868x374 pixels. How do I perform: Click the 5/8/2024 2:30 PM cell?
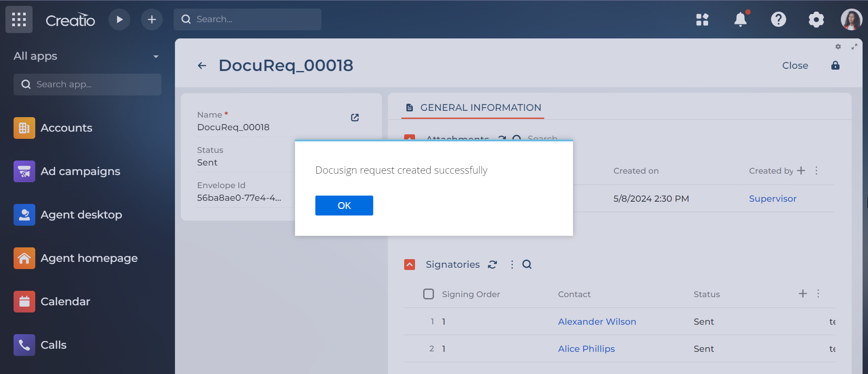651,199
